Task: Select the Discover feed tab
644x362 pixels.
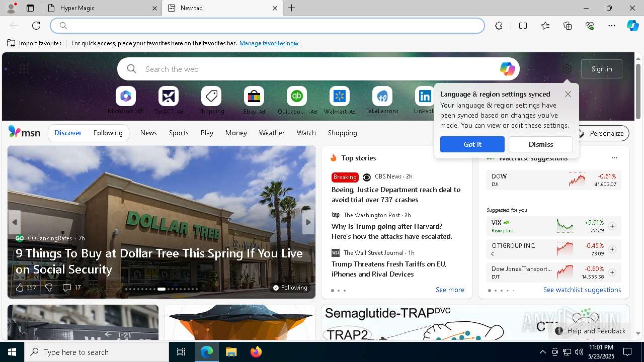Action: [68, 133]
